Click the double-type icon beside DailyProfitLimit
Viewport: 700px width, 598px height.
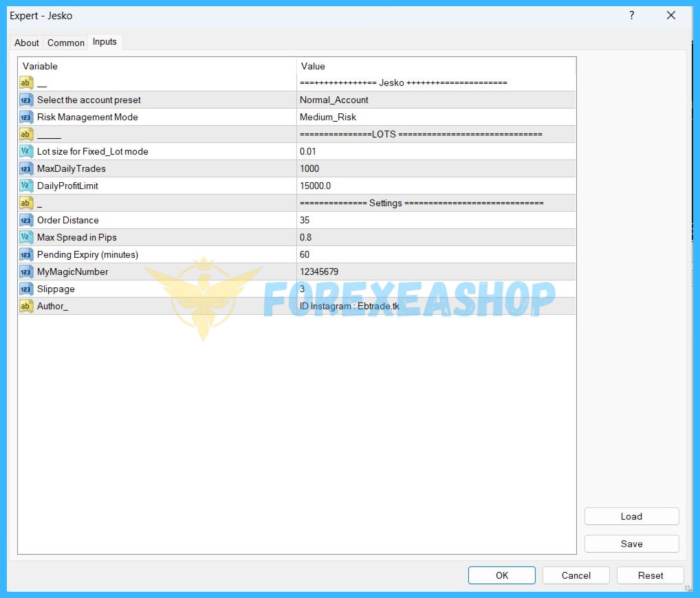point(26,186)
